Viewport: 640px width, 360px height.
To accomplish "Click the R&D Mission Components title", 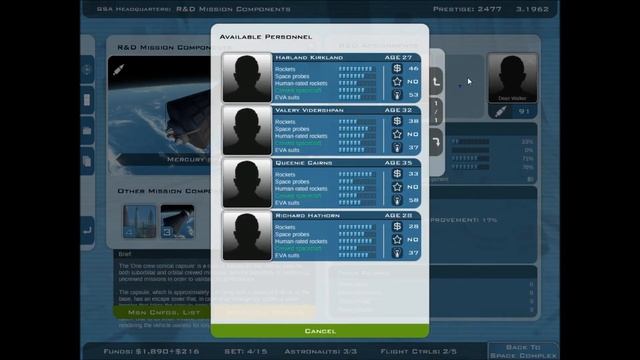I will (233, 9).
